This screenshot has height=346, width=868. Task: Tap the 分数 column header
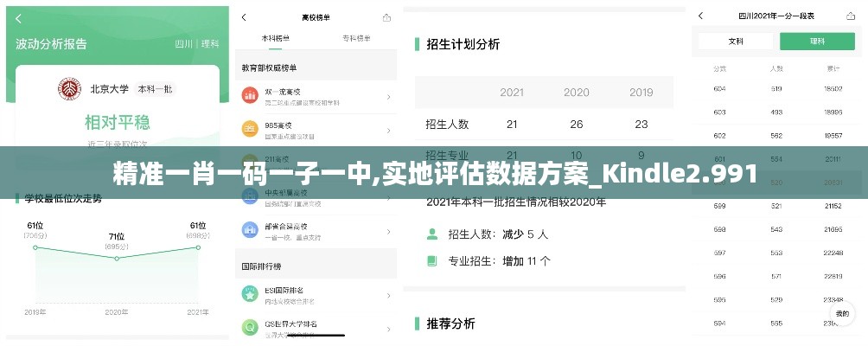719,68
